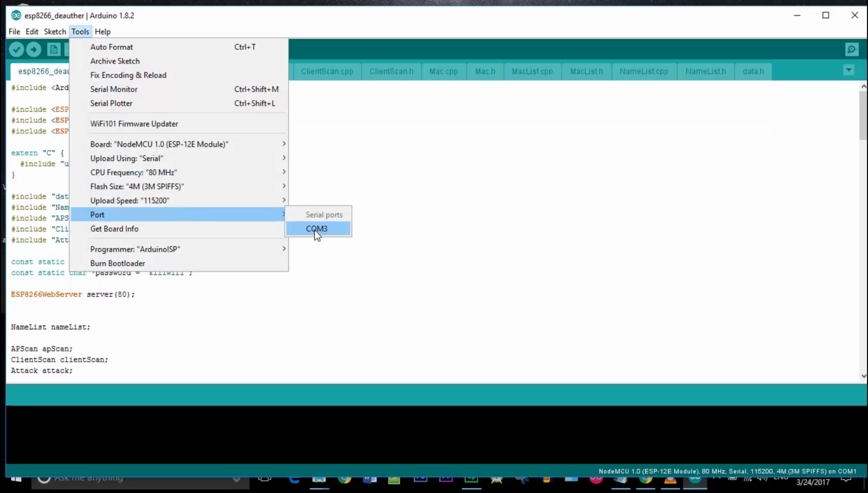Click the Verify checkmark toolbar button
The width and height of the screenshot is (868, 493).
17,49
